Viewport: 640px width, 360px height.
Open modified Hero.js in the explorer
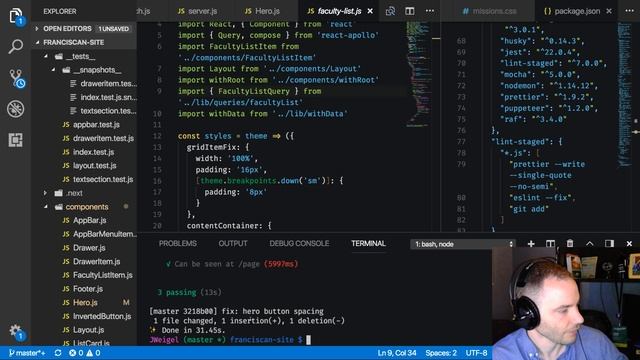[84, 302]
